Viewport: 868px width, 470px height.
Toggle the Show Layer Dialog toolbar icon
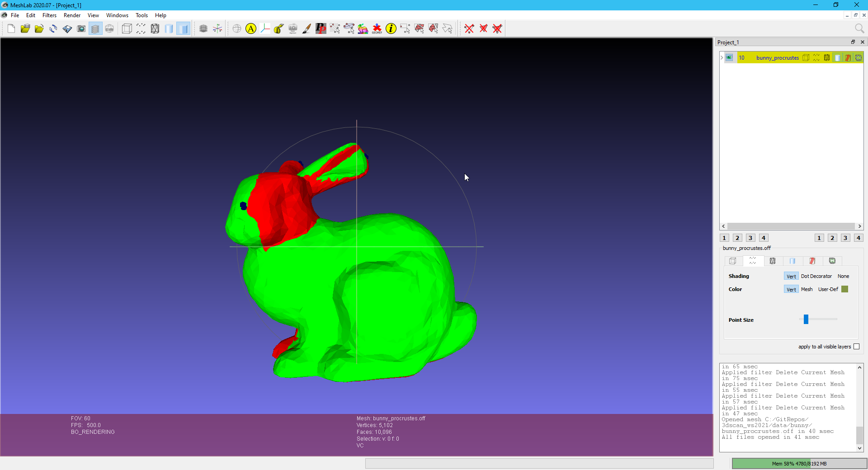click(95, 29)
